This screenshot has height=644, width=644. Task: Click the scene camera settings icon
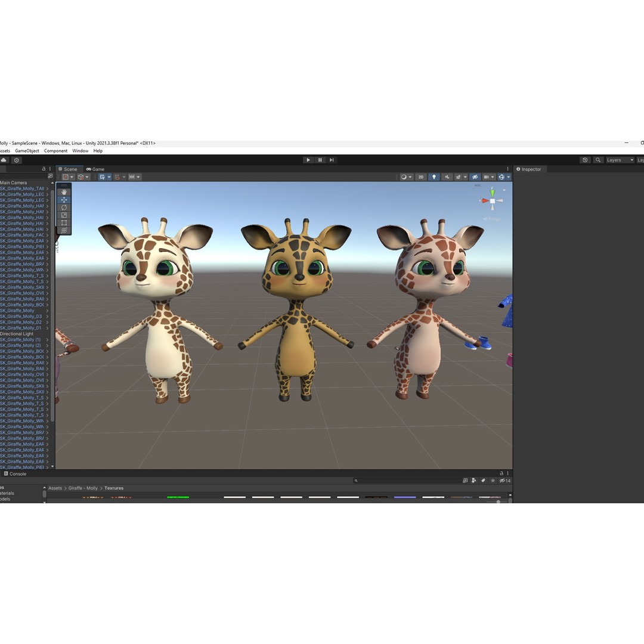click(x=487, y=177)
